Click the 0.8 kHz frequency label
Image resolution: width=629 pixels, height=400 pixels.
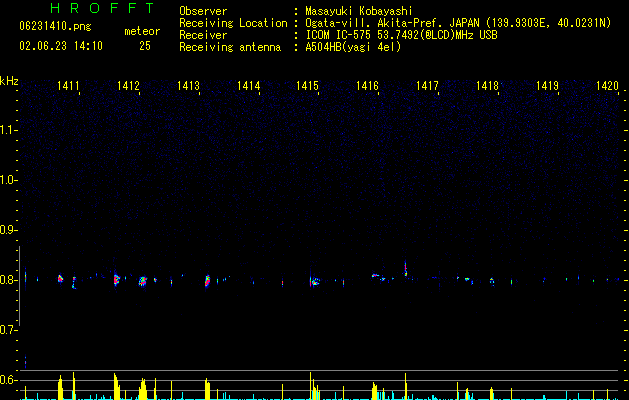point(8,280)
